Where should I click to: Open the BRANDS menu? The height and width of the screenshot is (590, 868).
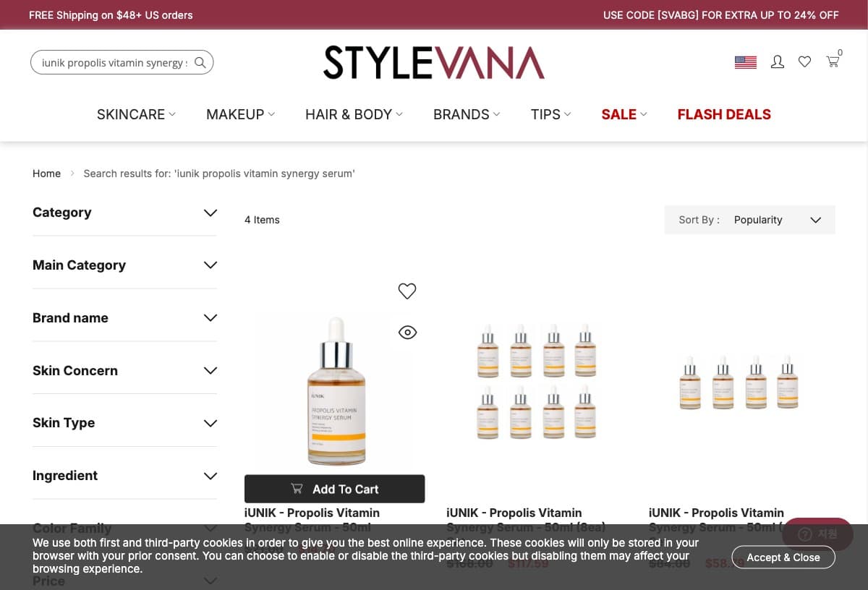pos(467,114)
